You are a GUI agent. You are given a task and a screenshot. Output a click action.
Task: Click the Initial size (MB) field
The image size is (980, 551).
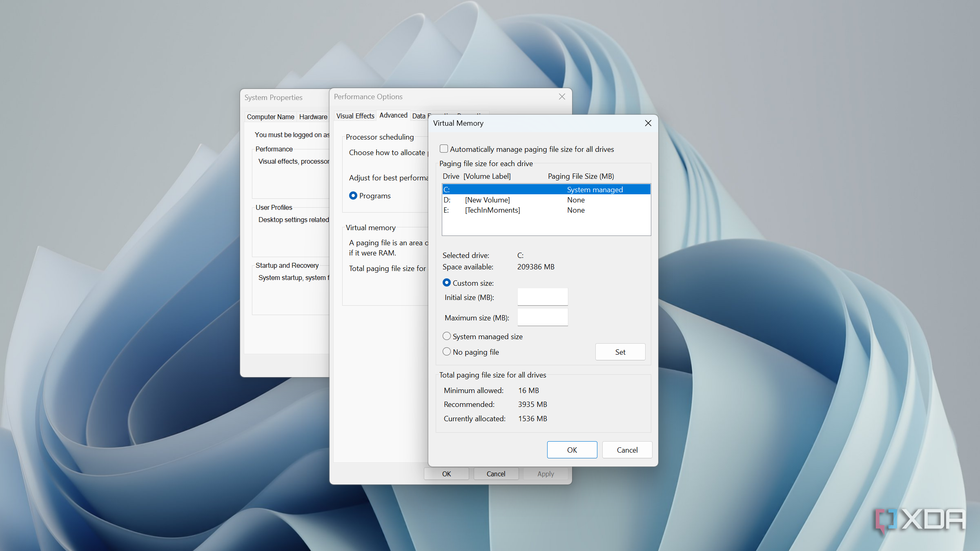pyautogui.click(x=543, y=297)
